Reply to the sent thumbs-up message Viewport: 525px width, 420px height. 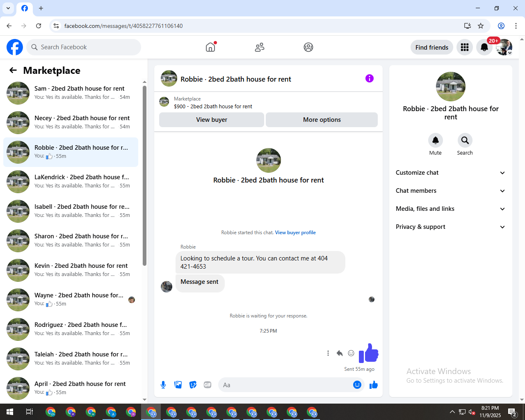[x=340, y=353]
